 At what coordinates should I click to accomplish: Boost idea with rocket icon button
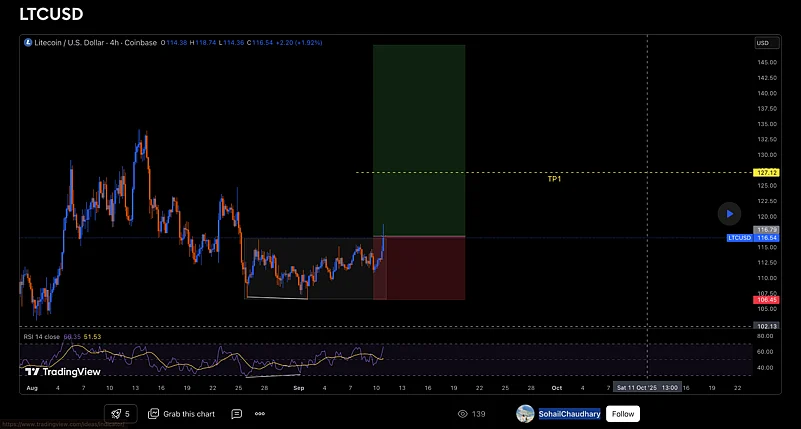121,414
